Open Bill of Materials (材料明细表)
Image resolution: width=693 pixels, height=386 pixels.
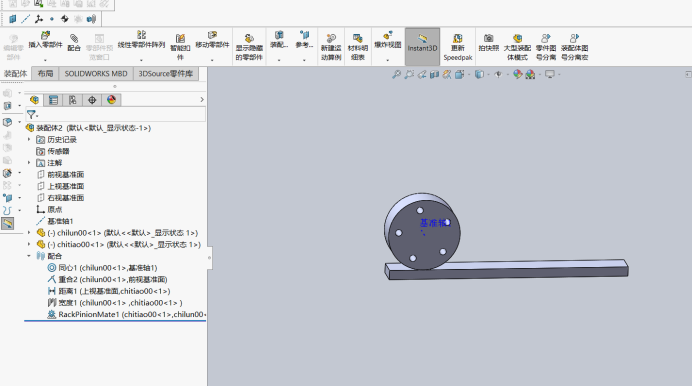tap(358, 47)
